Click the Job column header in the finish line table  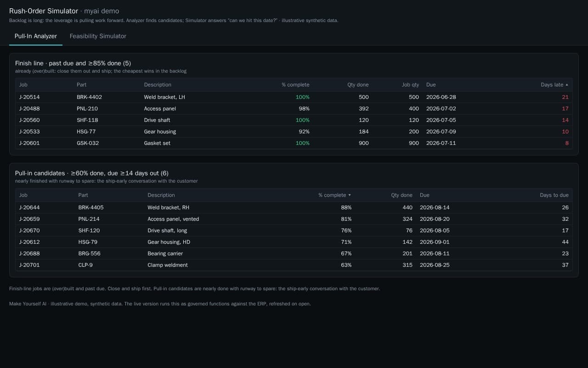23,85
